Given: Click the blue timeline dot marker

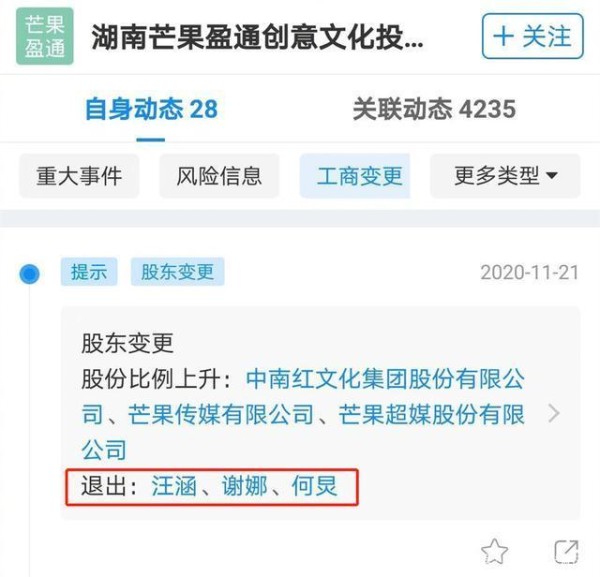Looking at the screenshot, I should [x=29, y=274].
